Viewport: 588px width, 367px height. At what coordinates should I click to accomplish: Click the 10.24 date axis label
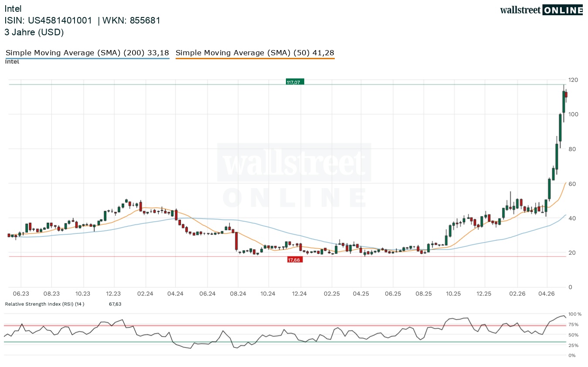pos(269,294)
